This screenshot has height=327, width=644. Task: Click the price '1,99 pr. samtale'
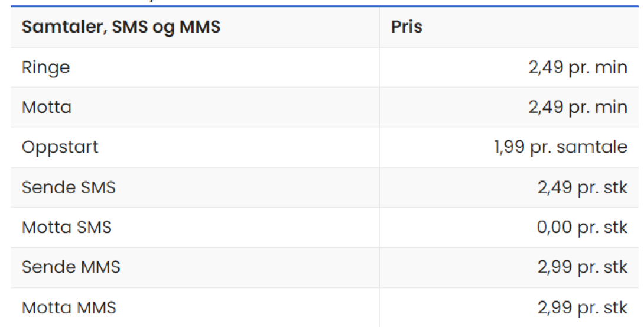pos(561,147)
